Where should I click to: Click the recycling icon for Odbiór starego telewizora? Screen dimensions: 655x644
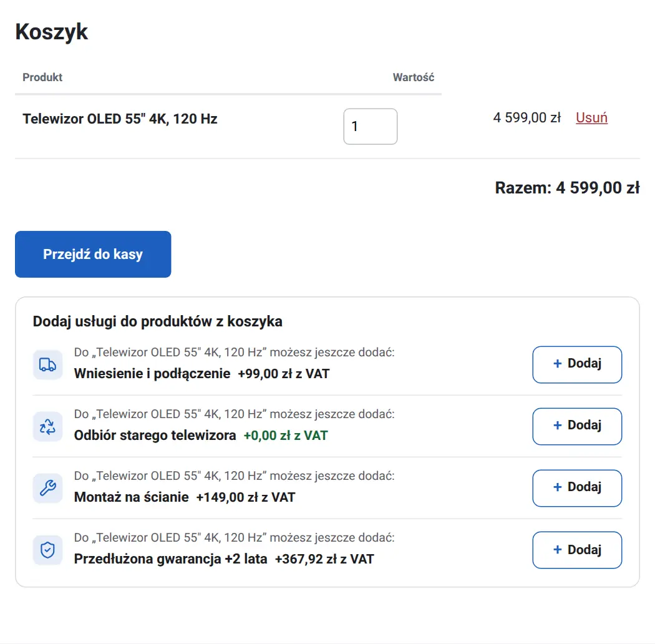(47, 427)
